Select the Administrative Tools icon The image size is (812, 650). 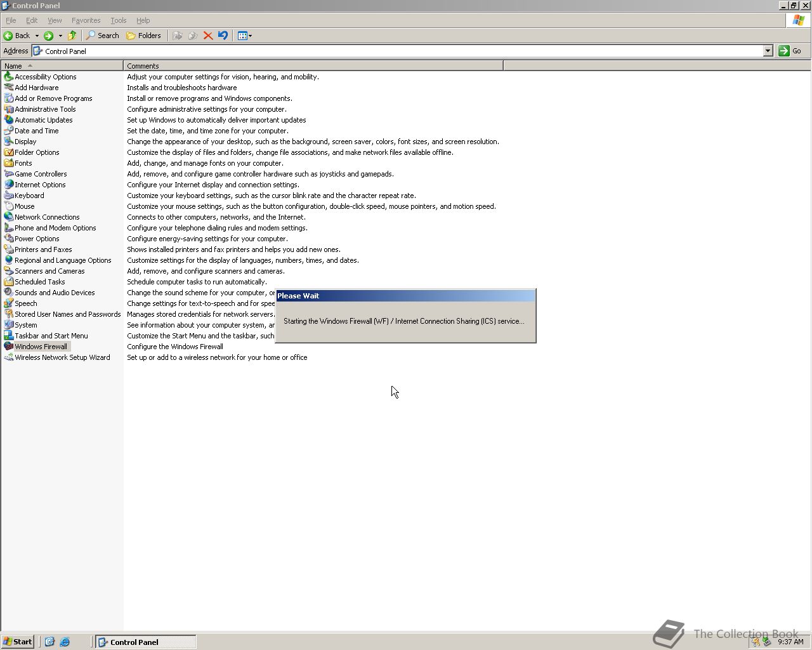tap(9, 109)
